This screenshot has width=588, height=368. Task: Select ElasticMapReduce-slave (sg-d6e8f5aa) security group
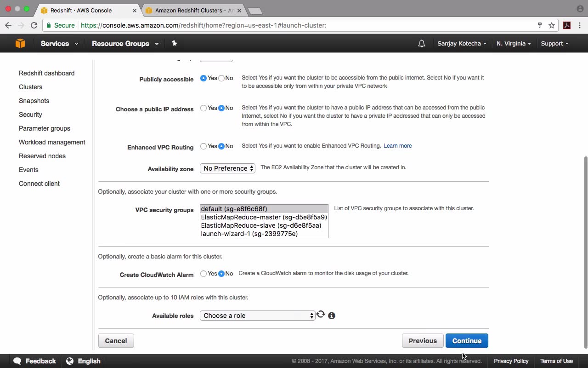click(x=264, y=225)
